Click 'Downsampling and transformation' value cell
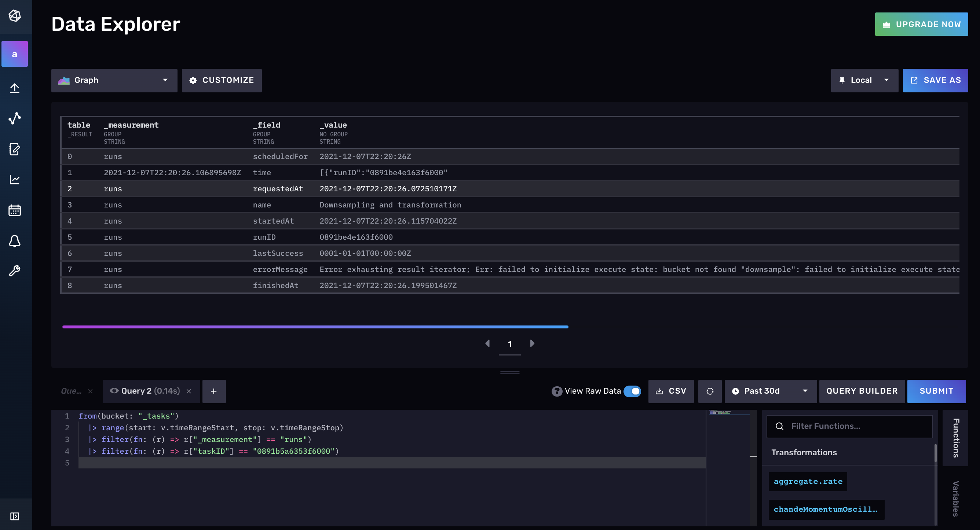This screenshot has height=530, width=980. (390, 205)
